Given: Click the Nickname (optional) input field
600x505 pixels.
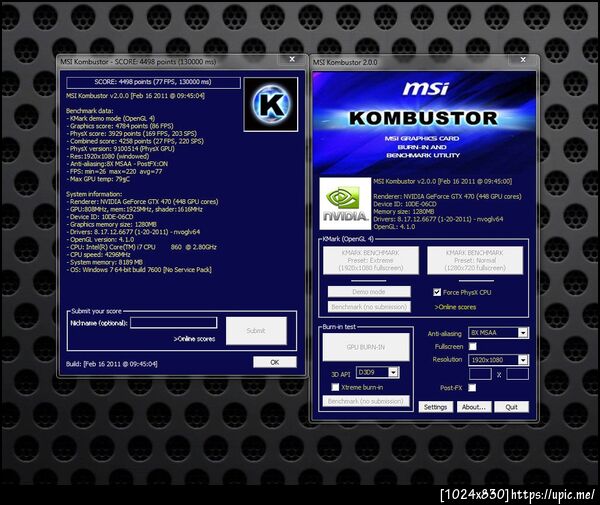Looking at the screenshot, I should point(174,323).
